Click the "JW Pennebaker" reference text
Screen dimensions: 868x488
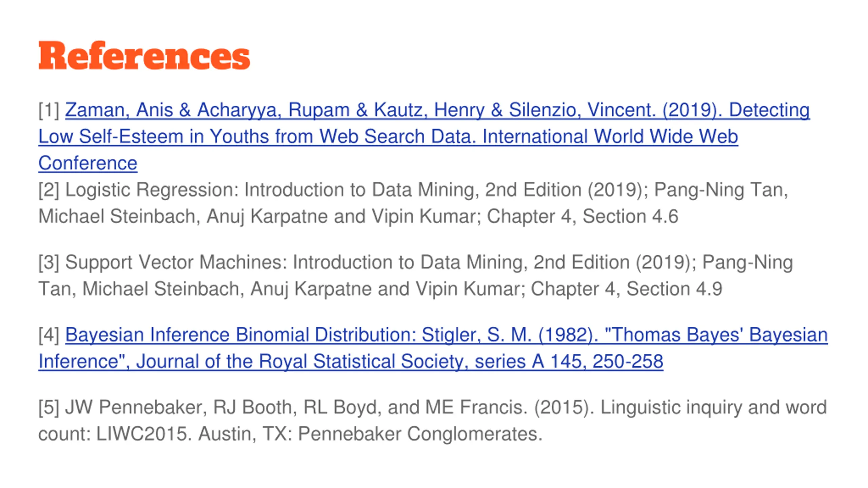136,407
